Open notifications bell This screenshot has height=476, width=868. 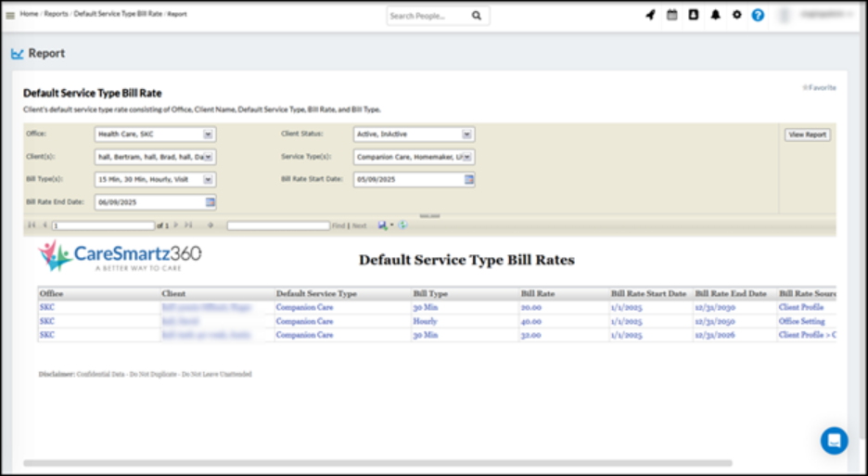[716, 16]
